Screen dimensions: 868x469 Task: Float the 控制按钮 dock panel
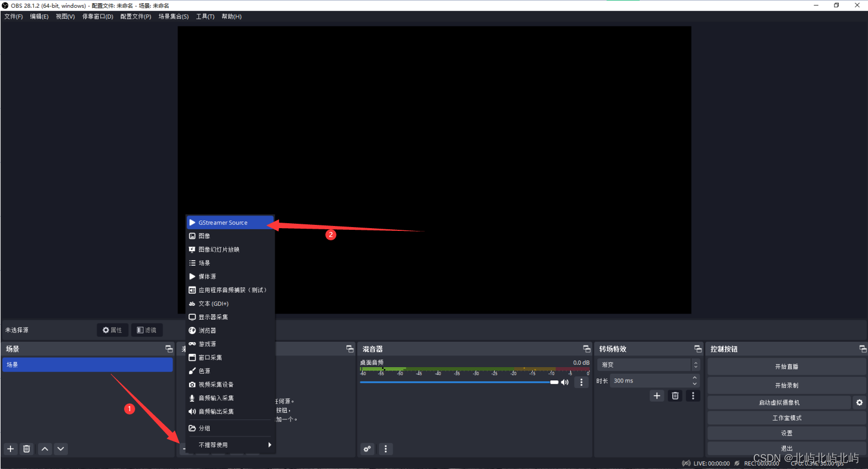862,349
